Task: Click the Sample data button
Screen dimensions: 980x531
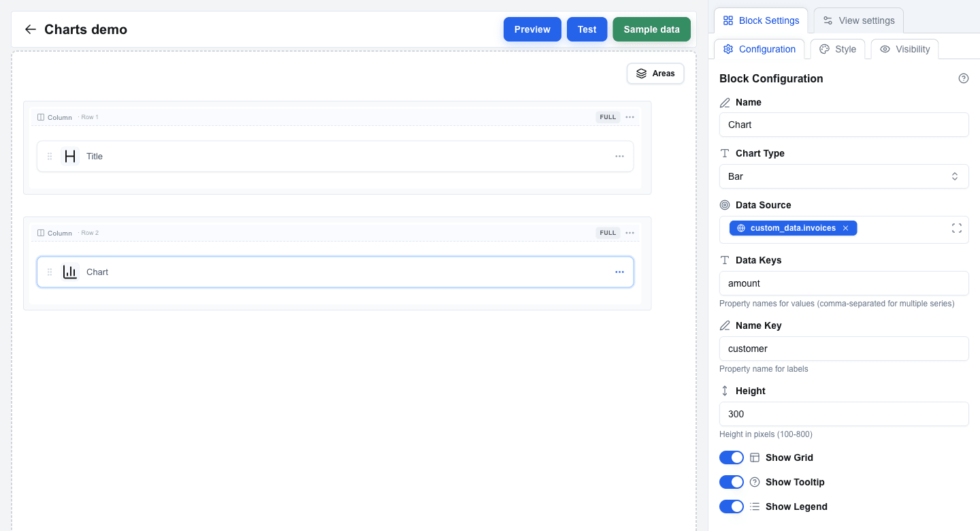Action: click(x=651, y=29)
